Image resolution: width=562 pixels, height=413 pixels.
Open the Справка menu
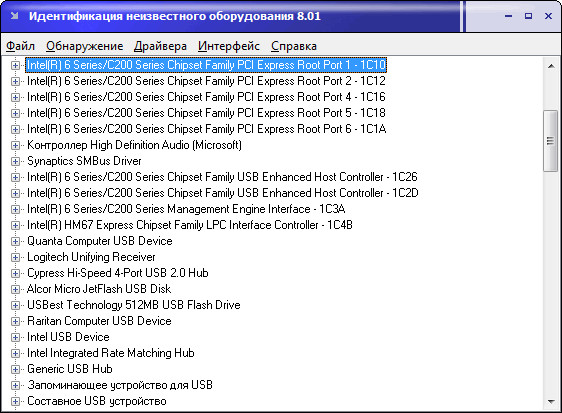294,46
